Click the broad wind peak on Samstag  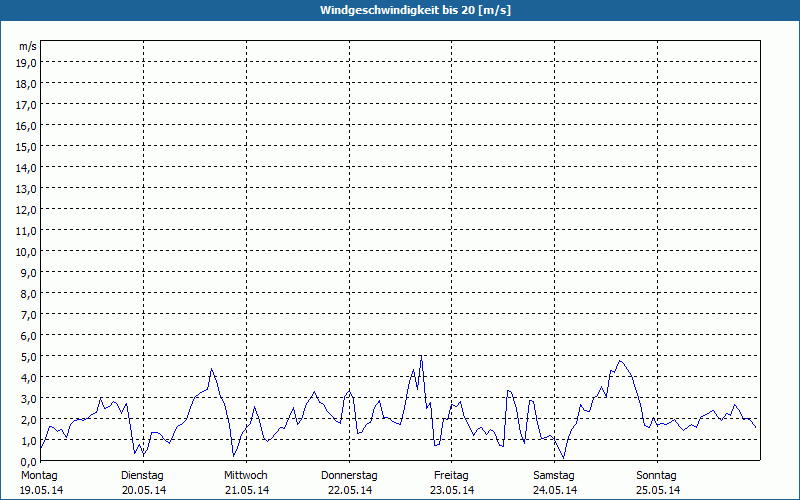coord(621,361)
